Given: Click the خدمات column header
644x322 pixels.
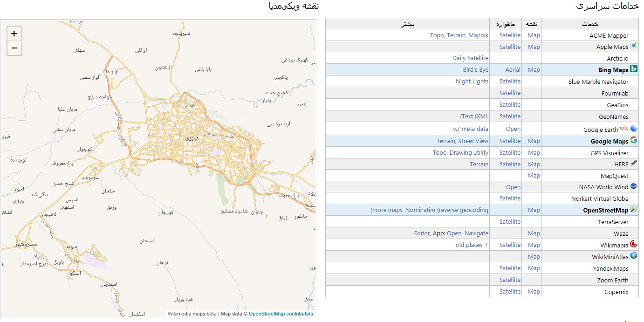Looking at the screenshot, I should tap(590, 24).
